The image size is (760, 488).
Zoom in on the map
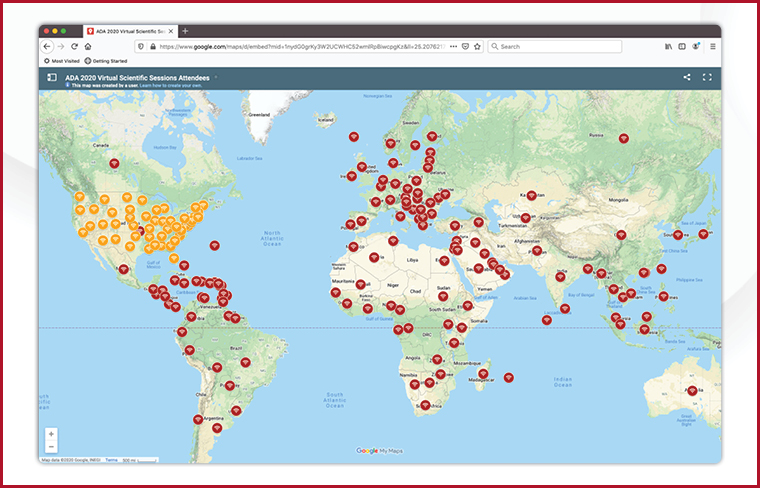point(51,434)
